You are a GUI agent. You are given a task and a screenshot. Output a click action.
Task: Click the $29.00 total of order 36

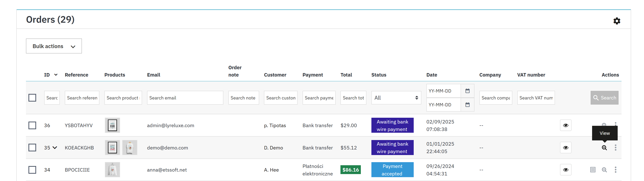coord(349,125)
